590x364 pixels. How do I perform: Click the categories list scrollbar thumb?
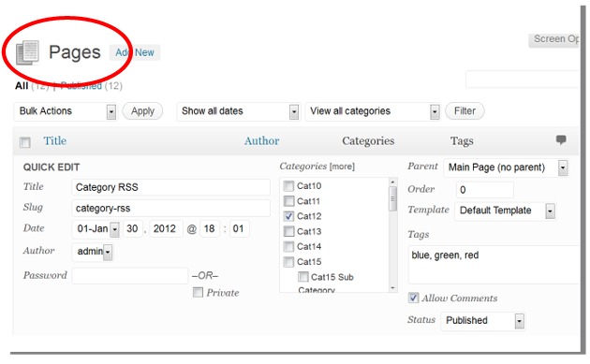coord(392,199)
